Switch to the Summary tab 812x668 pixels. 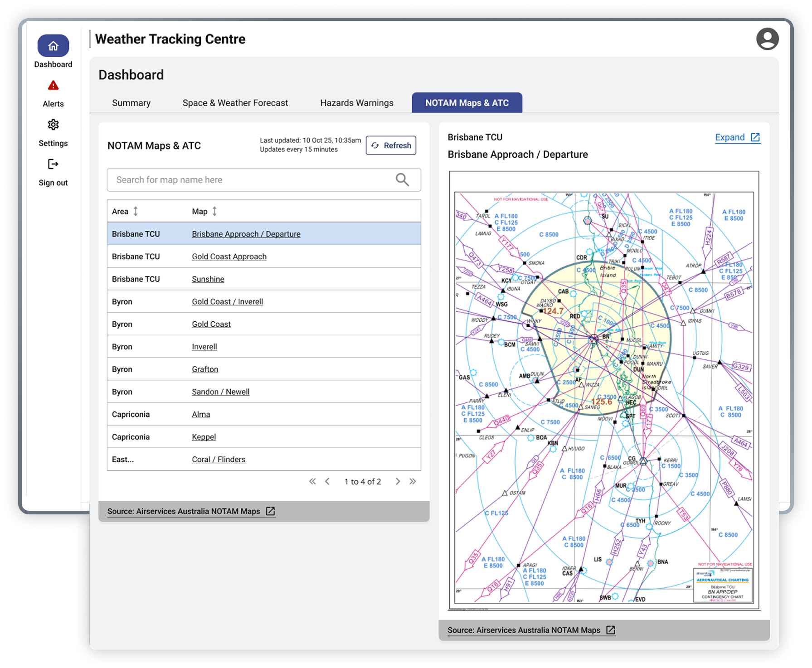point(131,103)
